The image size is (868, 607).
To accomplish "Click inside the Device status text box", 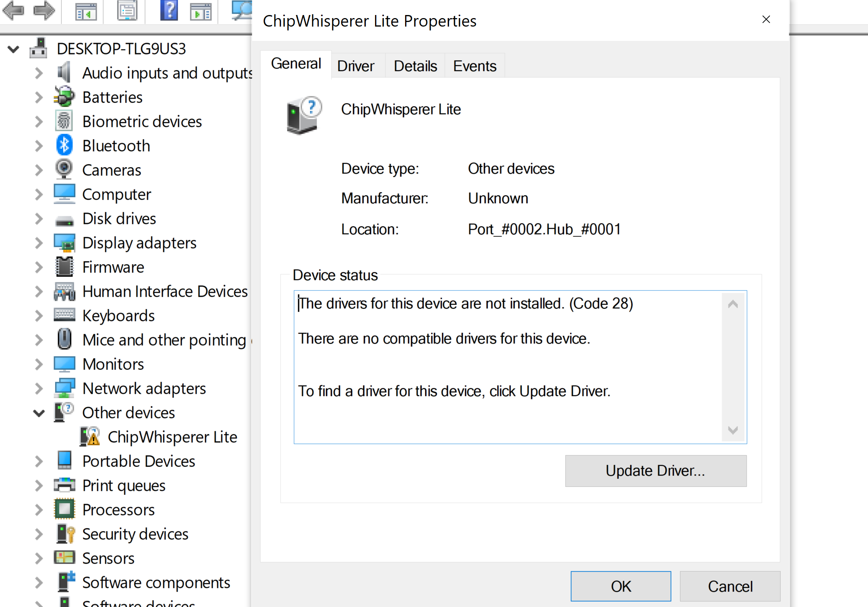I will 508,367.
